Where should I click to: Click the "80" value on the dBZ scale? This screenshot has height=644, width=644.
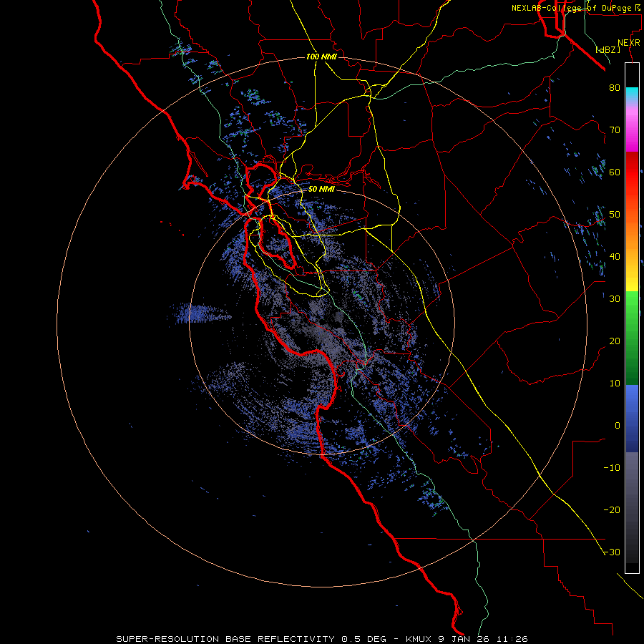tap(615, 88)
